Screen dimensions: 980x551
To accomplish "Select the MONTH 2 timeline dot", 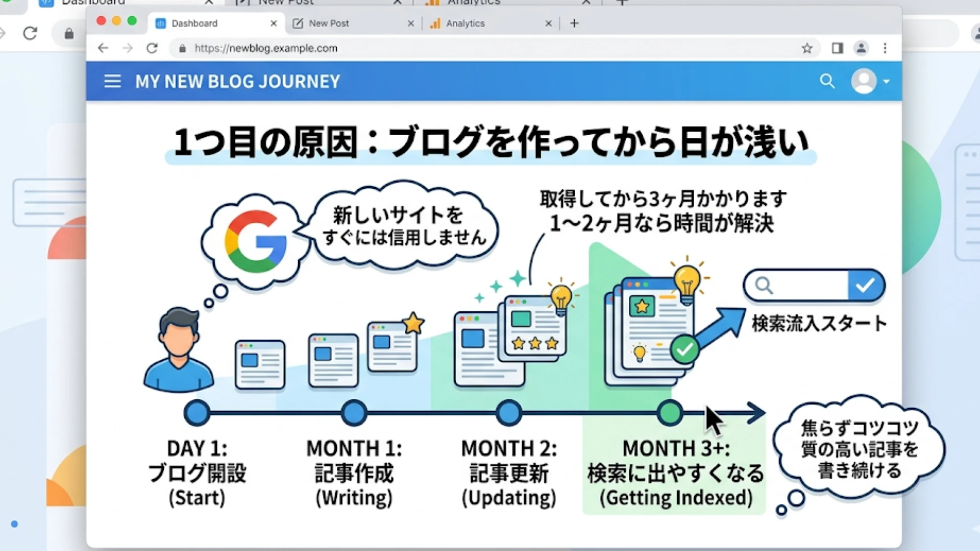I will (509, 413).
